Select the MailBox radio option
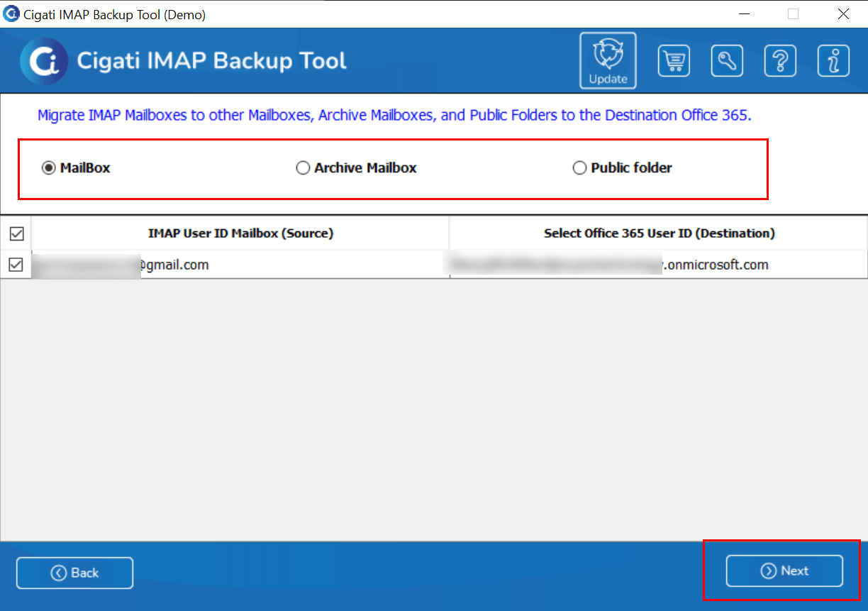 click(x=76, y=168)
